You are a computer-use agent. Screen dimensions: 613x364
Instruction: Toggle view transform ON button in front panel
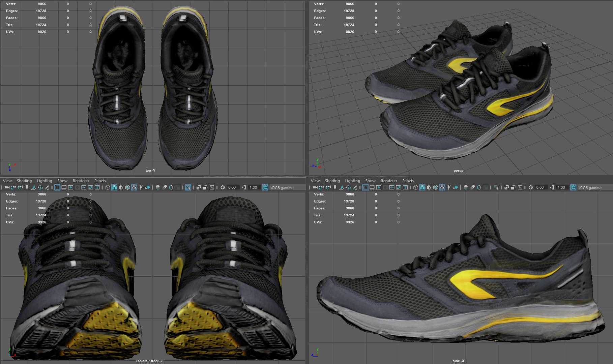pos(265,187)
